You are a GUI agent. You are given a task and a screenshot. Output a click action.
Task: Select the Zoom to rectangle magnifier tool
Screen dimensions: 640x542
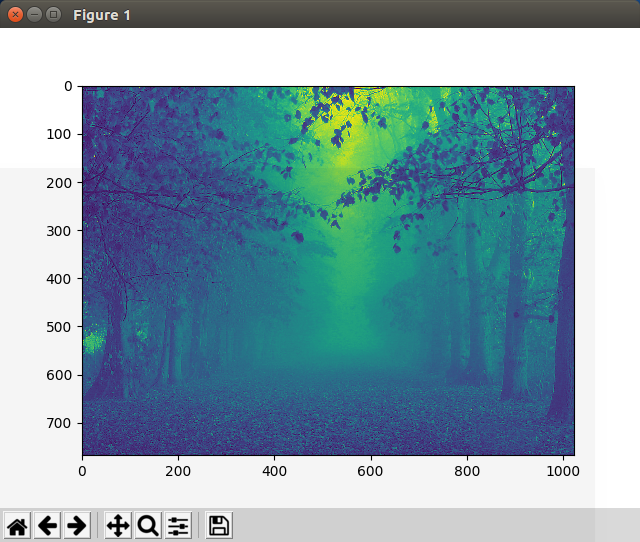(148, 525)
